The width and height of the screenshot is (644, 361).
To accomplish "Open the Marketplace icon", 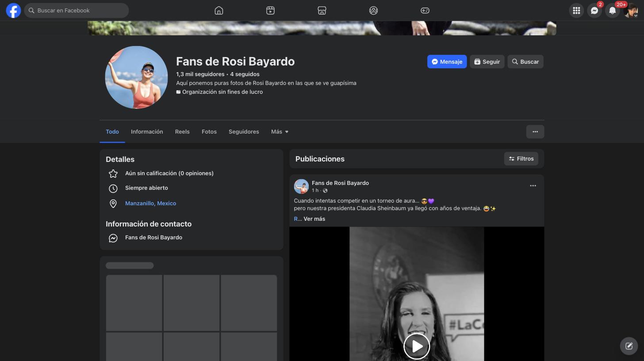I will coord(322,11).
